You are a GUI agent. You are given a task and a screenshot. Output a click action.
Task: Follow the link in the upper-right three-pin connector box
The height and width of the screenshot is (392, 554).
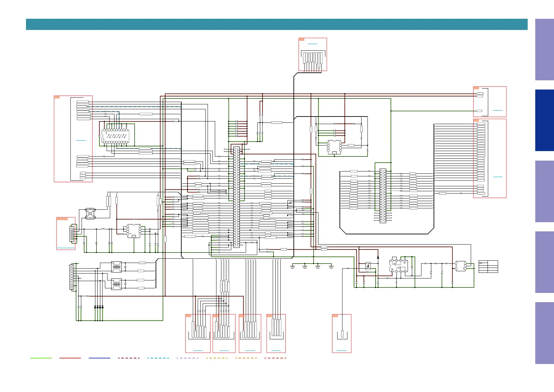pyautogui.click(x=498, y=110)
